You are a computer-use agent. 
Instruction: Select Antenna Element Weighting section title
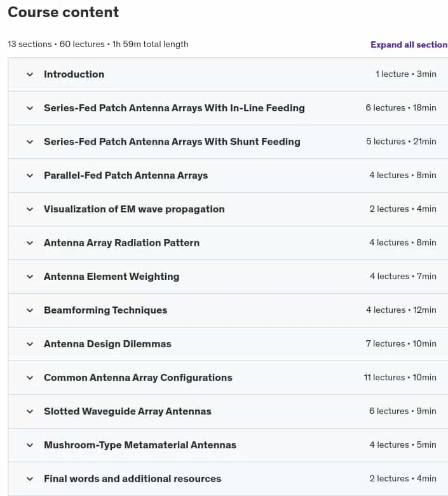(x=112, y=277)
